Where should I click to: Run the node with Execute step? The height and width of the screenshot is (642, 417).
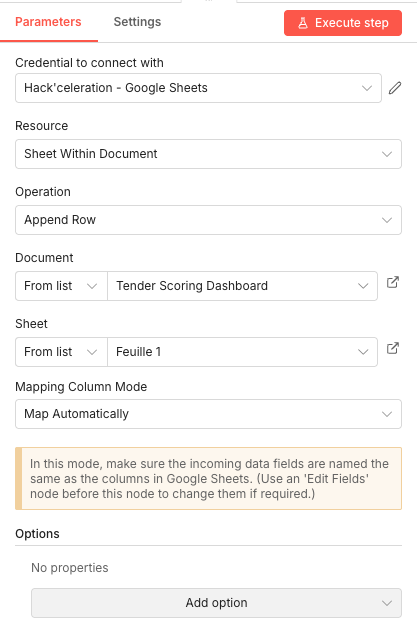tap(343, 23)
